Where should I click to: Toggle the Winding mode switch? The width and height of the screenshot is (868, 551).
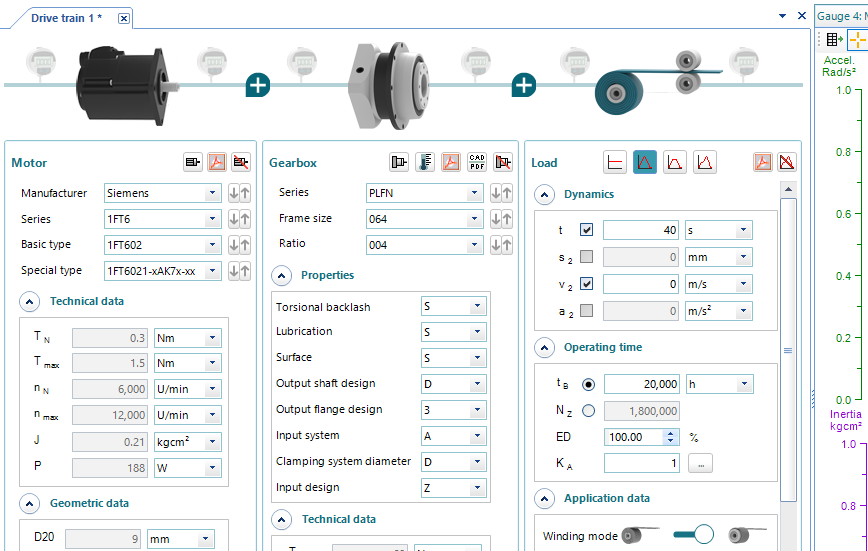(x=694, y=534)
